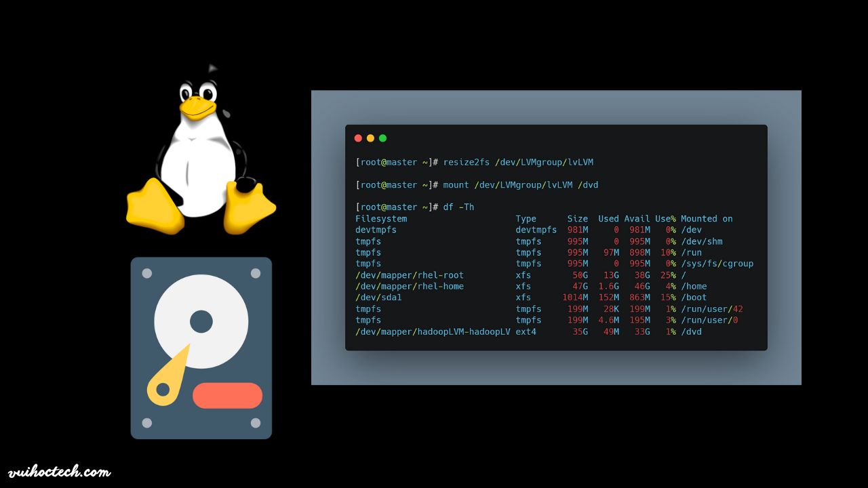Click the Filesystem column header
This screenshot has height=488, width=868.
pos(381,219)
